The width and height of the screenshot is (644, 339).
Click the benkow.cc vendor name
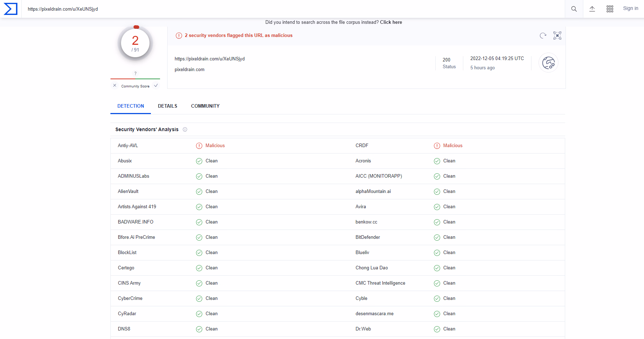pyautogui.click(x=366, y=222)
